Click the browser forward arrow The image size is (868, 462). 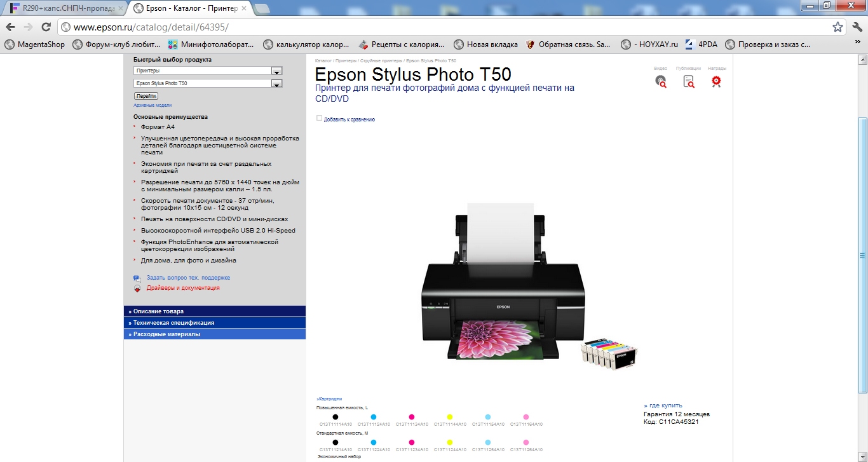click(x=28, y=27)
